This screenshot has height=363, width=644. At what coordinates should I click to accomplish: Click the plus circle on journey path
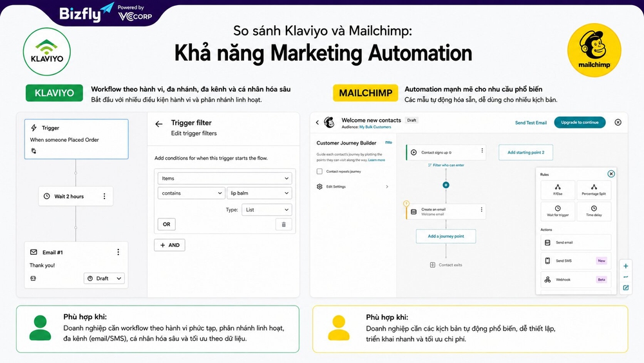(x=446, y=185)
